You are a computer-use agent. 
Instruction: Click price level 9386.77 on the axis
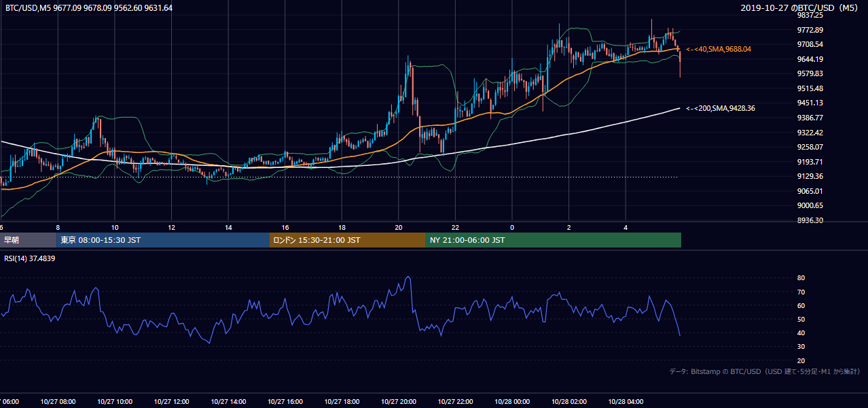(810, 118)
